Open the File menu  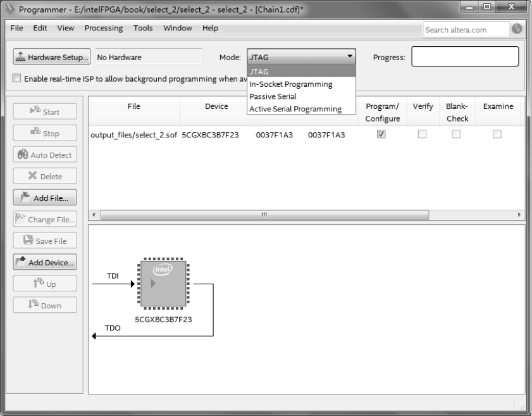tap(16, 28)
